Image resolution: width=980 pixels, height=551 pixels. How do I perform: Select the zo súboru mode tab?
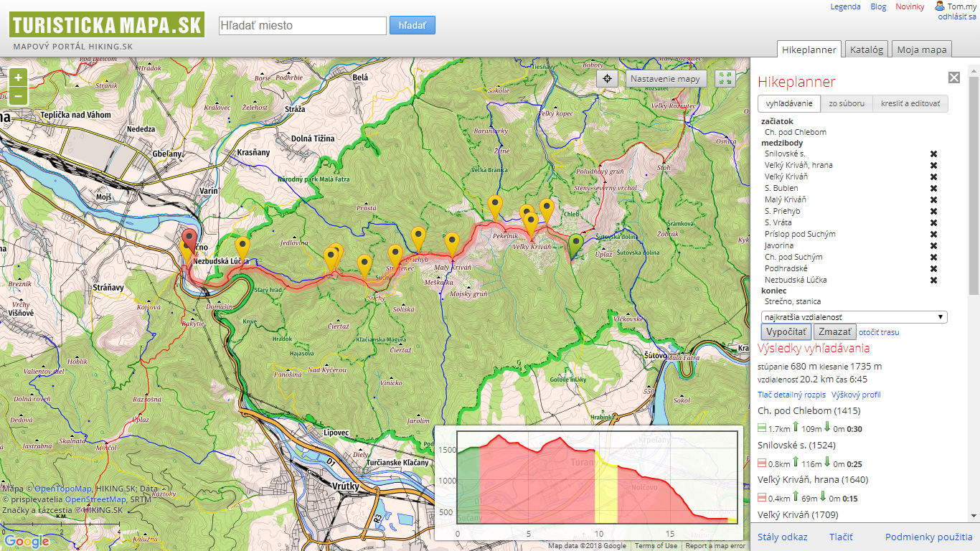coord(847,103)
